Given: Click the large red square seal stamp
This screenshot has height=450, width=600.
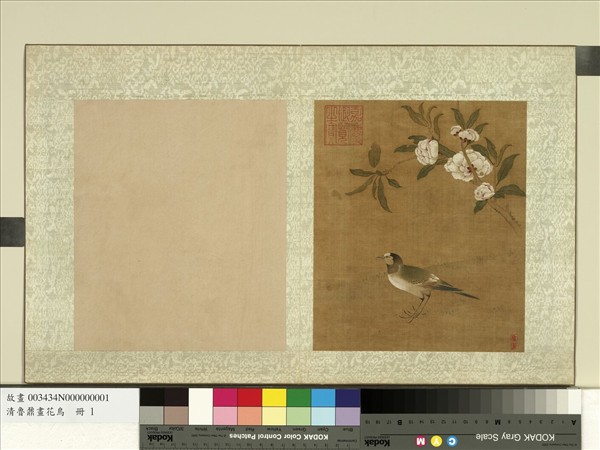Looking at the screenshot, I should coord(344,125).
